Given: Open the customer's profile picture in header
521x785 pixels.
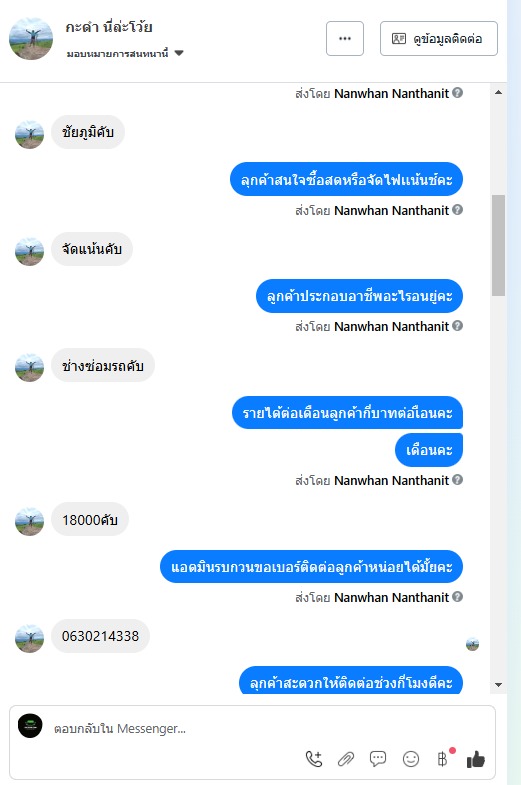Looking at the screenshot, I should point(31,39).
